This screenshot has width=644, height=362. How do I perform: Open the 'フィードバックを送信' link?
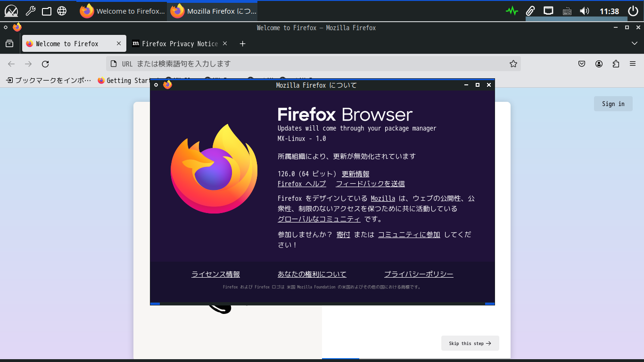click(370, 184)
